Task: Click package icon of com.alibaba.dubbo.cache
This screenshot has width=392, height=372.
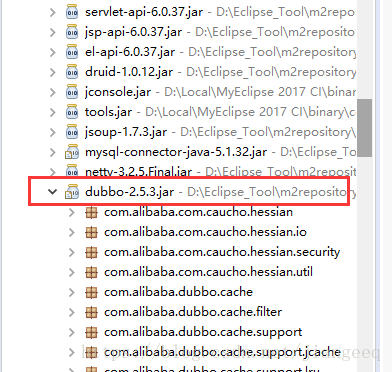Action: (91, 292)
